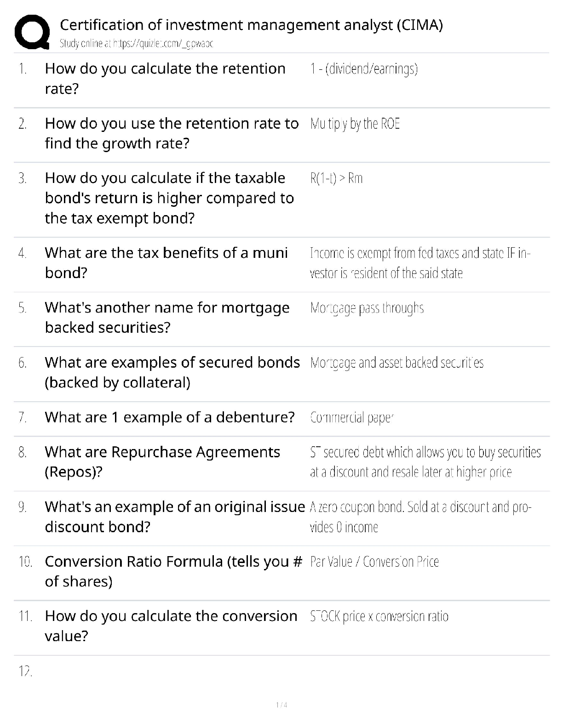The width and height of the screenshot is (563, 728).
Task: Click the "Multiply by the ROE" answer
Action: (355, 124)
